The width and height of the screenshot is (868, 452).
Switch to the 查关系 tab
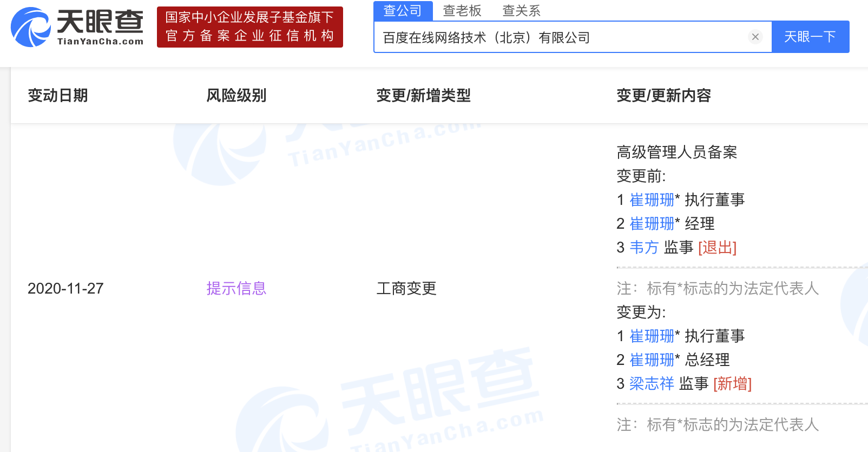(522, 11)
